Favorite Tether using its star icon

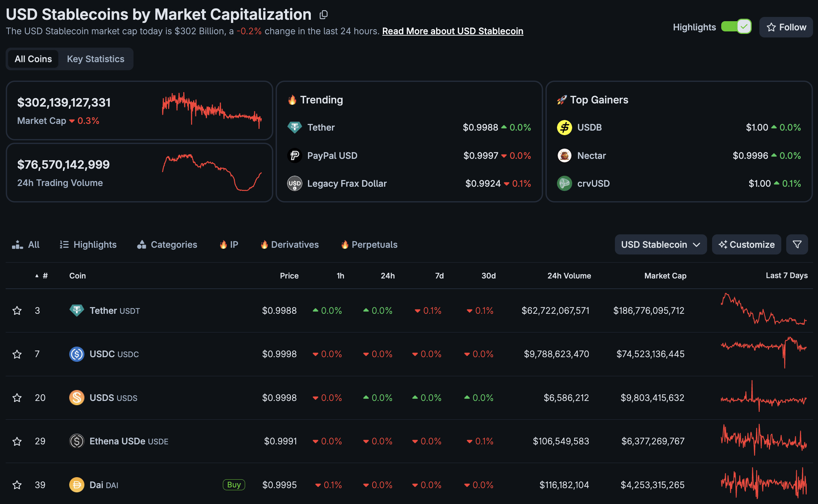[x=17, y=311]
